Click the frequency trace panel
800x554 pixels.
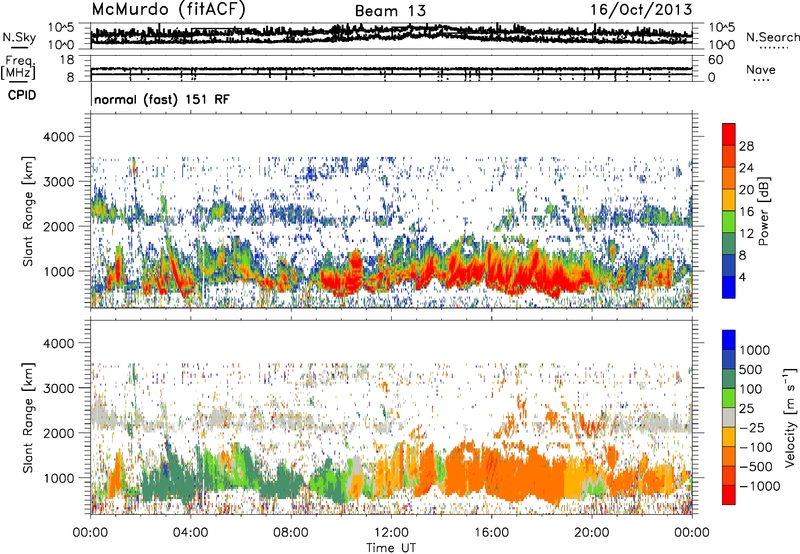[391, 68]
